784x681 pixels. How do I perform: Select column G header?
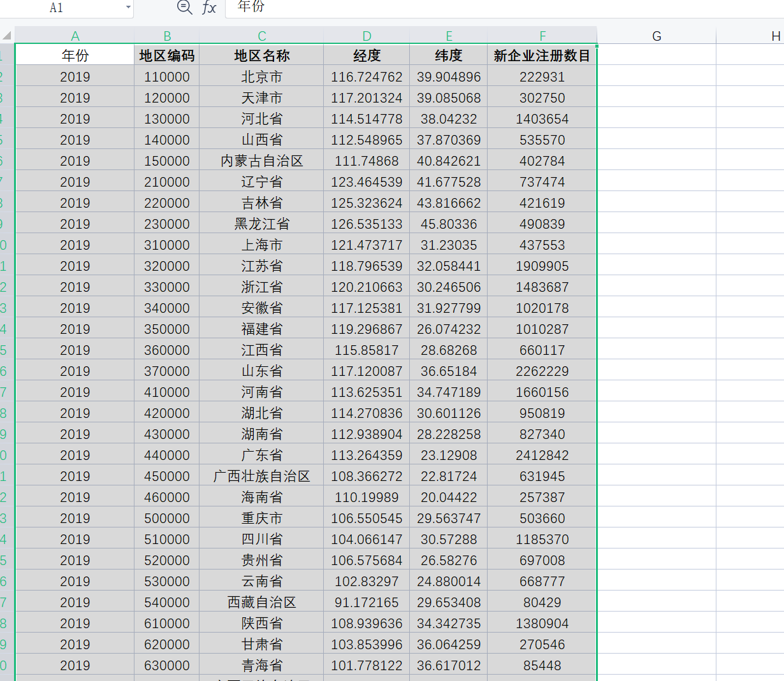657,36
